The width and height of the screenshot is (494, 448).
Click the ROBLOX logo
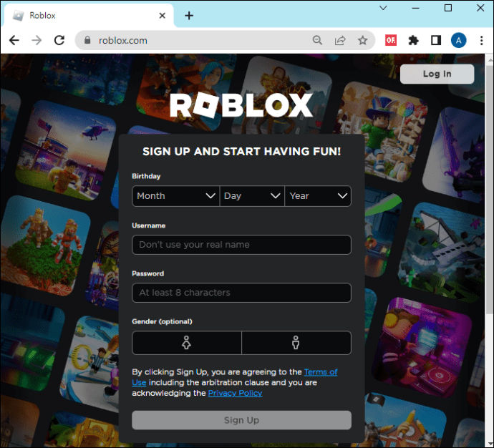tap(241, 104)
